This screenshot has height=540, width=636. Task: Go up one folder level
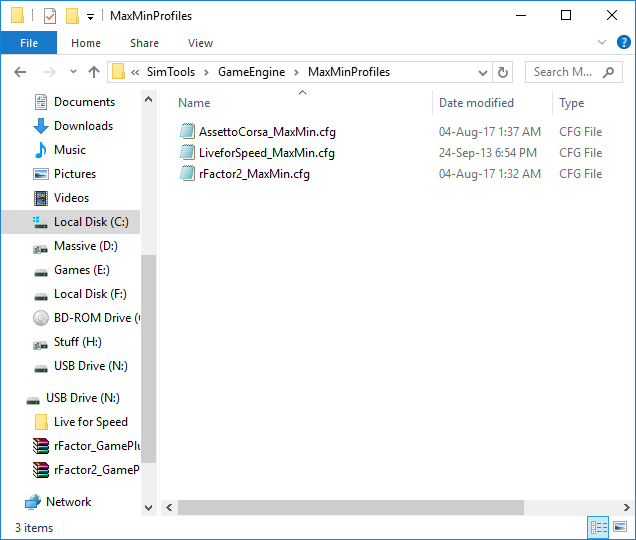pyautogui.click(x=94, y=72)
